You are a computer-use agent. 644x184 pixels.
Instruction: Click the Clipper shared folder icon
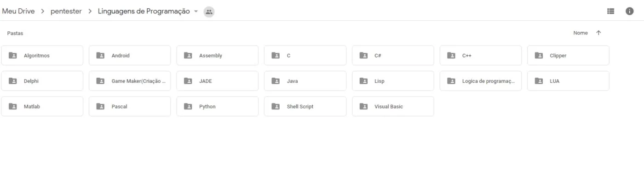coord(539,55)
